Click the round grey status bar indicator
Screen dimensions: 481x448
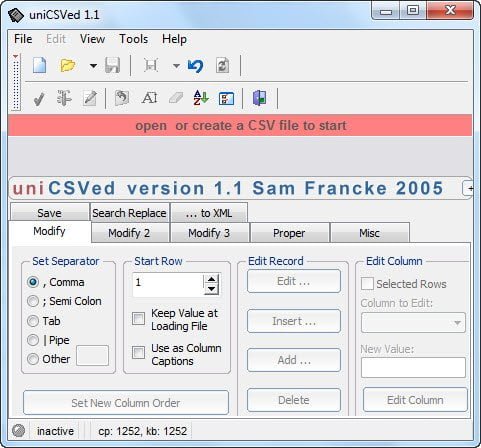click(x=19, y=430)
